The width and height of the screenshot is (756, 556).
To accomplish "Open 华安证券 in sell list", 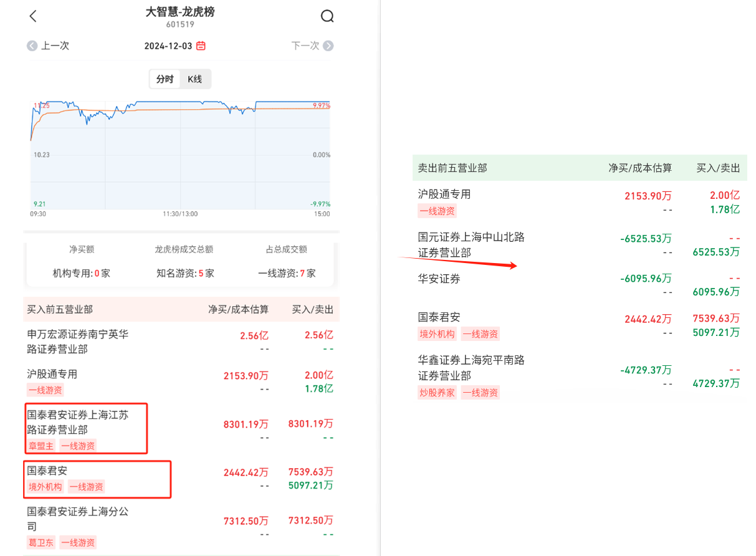I will coord(439,279).
